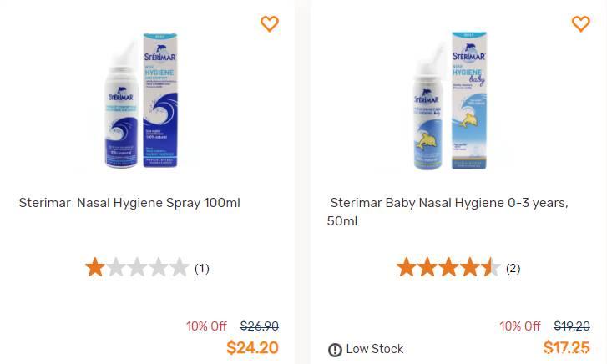
Task: Click the Low Stock warning icon
Action: coord(335,350)
